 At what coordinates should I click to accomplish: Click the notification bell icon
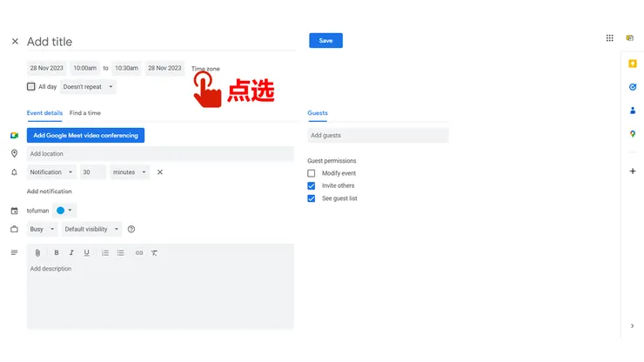[x=15, y=172]
